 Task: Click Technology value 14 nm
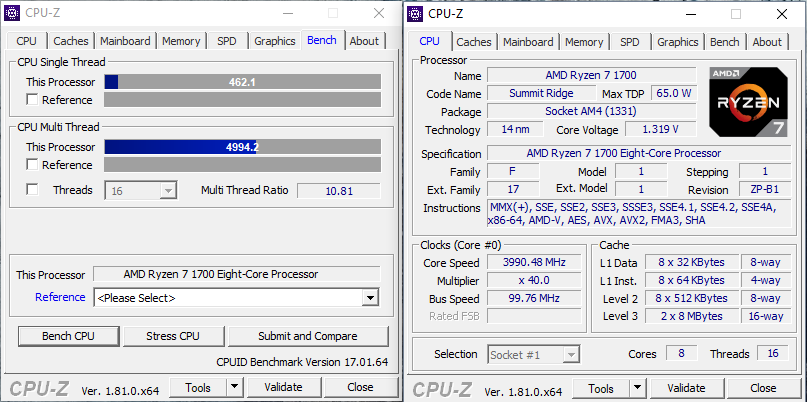point(516,129)
